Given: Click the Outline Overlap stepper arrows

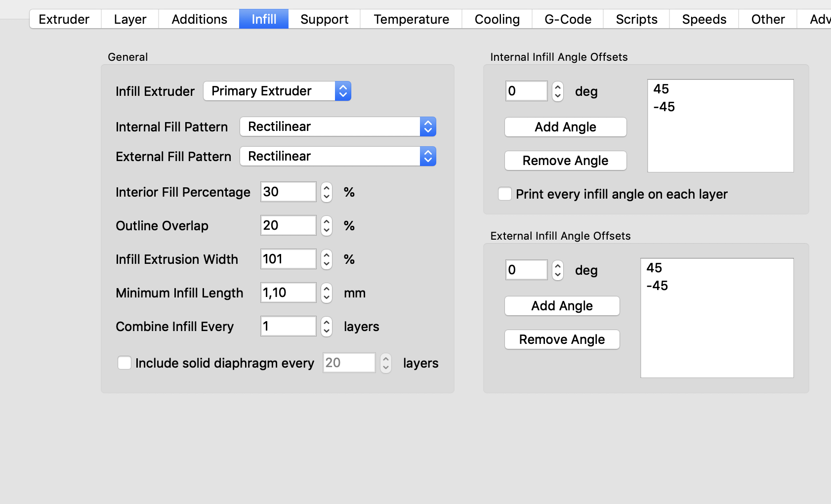Looking at the screenshot, I should (x=327, y=226).
